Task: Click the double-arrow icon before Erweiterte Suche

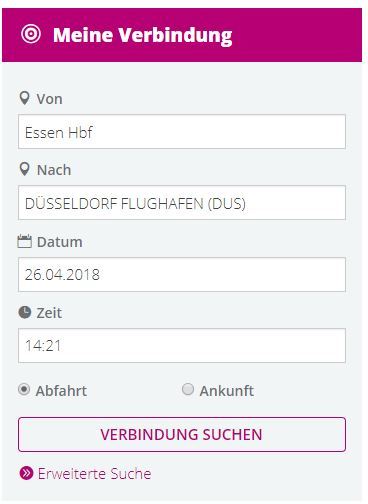Action: pyautogui.click(x=26, y=473)
